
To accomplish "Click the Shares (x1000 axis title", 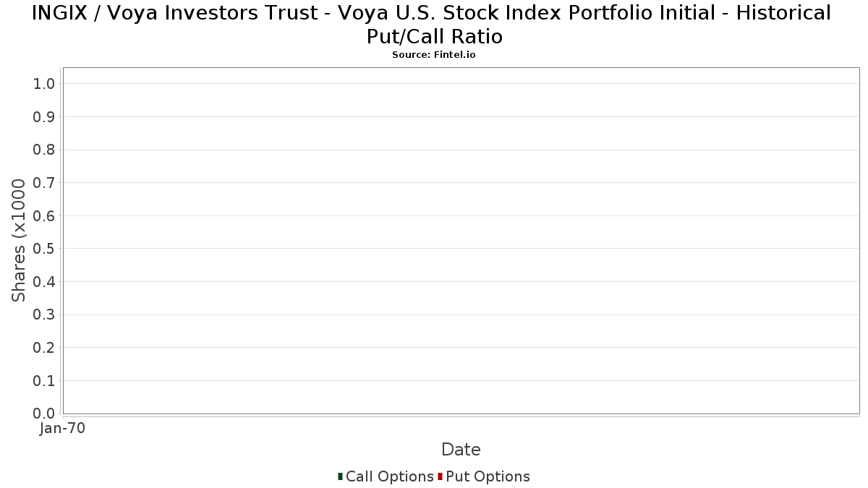I will coord(20,240).
